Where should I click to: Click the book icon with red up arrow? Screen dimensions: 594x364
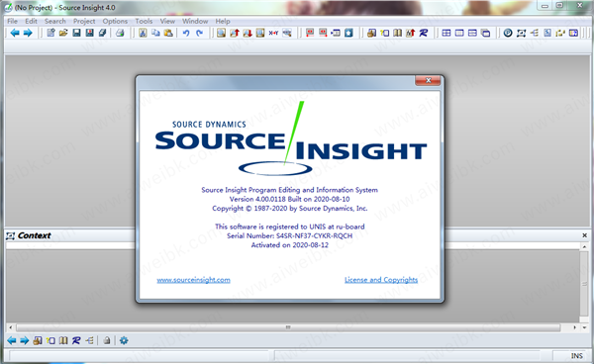pos(410,33)
